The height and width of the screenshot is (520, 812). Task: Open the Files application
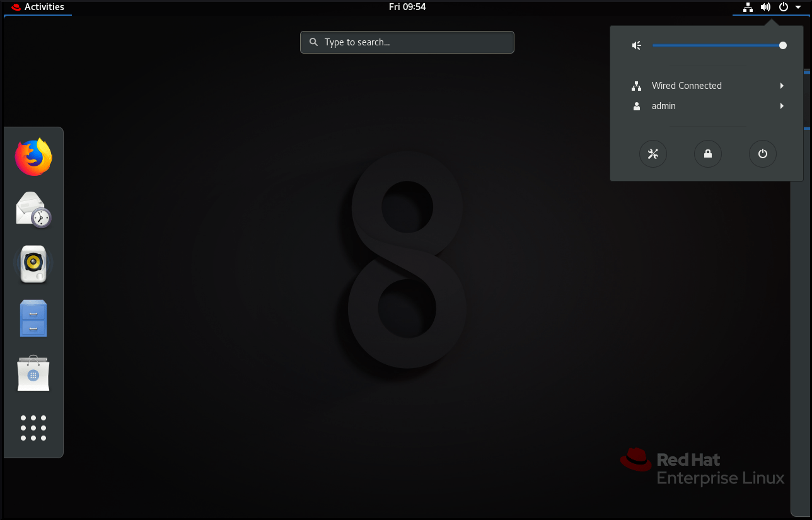[33, 318]
